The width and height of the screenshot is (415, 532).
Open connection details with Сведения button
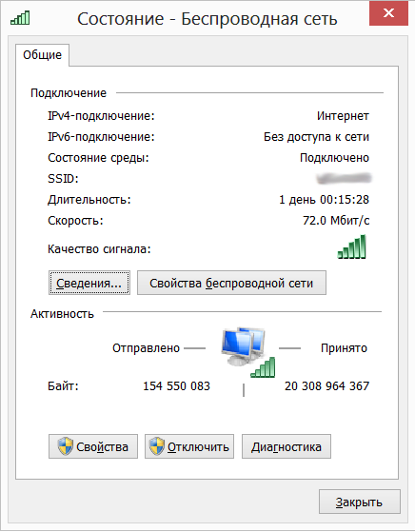tap(89, 283)
